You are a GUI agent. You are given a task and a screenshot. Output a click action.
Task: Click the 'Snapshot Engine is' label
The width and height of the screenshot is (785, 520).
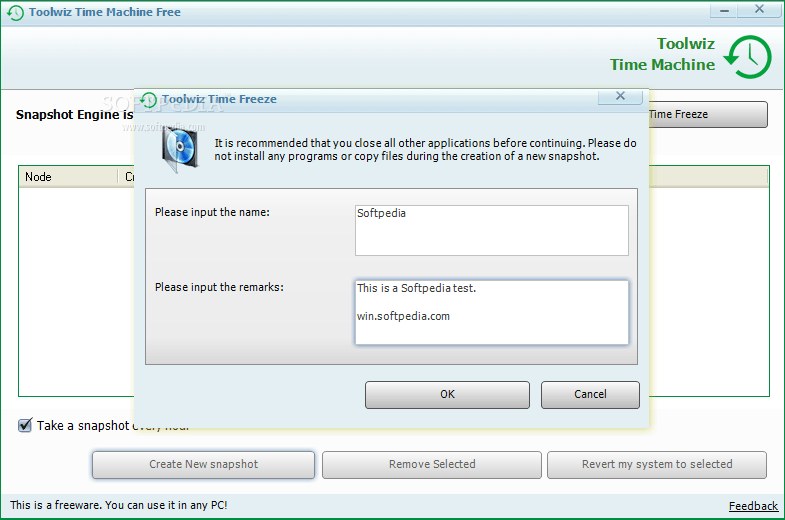[75, 115]
